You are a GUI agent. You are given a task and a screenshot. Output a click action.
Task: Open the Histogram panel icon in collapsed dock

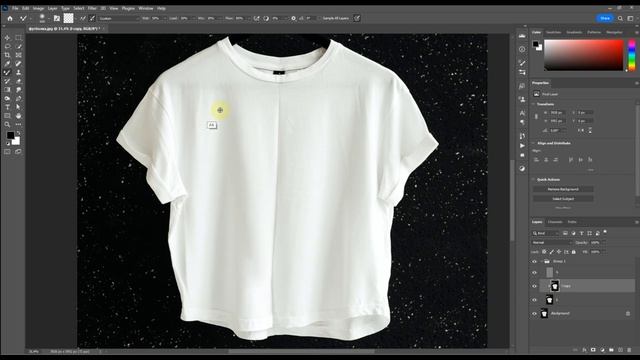click(x=522, y=36)
